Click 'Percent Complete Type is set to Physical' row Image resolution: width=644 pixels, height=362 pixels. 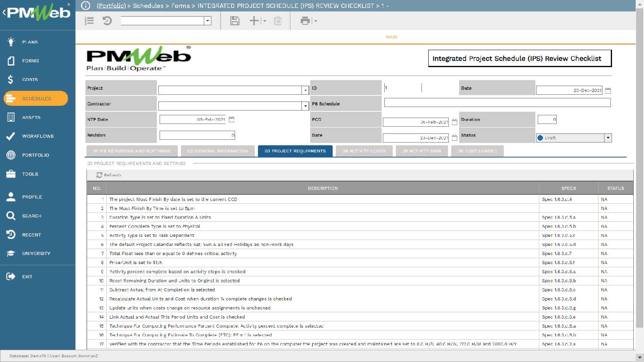click(360, 227)
